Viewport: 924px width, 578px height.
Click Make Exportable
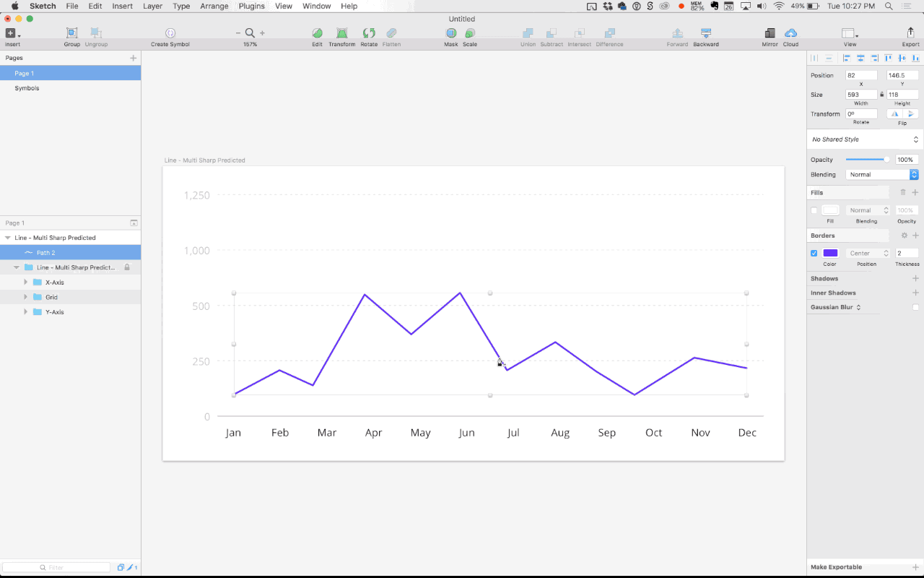[836, 567]
